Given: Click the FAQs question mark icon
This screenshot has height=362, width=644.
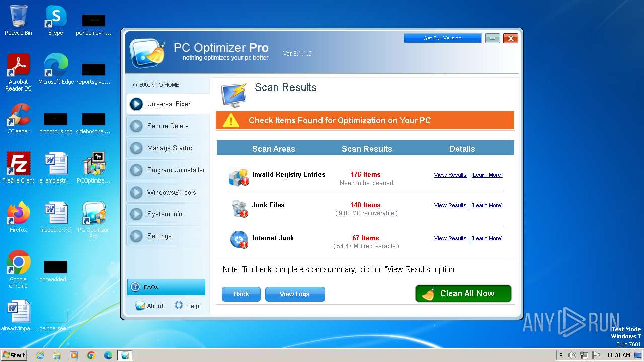Looking at the screenshot, I should [135, 287].
